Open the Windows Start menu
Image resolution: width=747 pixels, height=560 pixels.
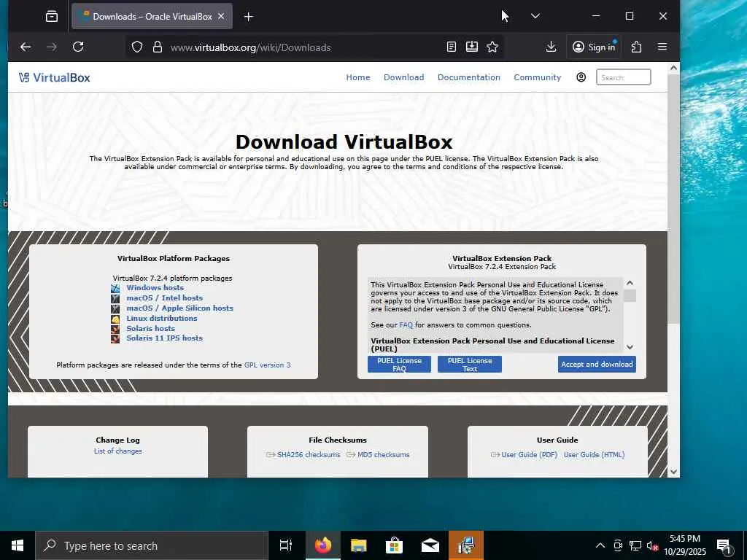[18, 545]
